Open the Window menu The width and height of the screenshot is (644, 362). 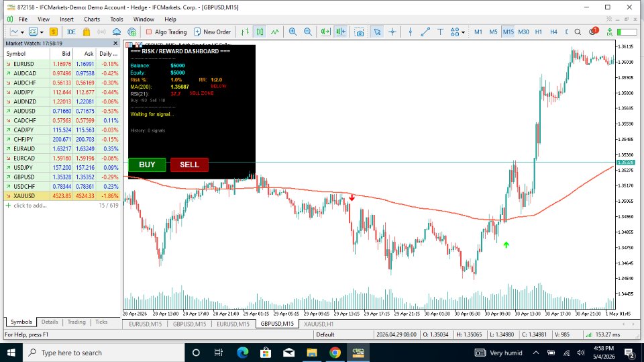[x=144, y=19]
